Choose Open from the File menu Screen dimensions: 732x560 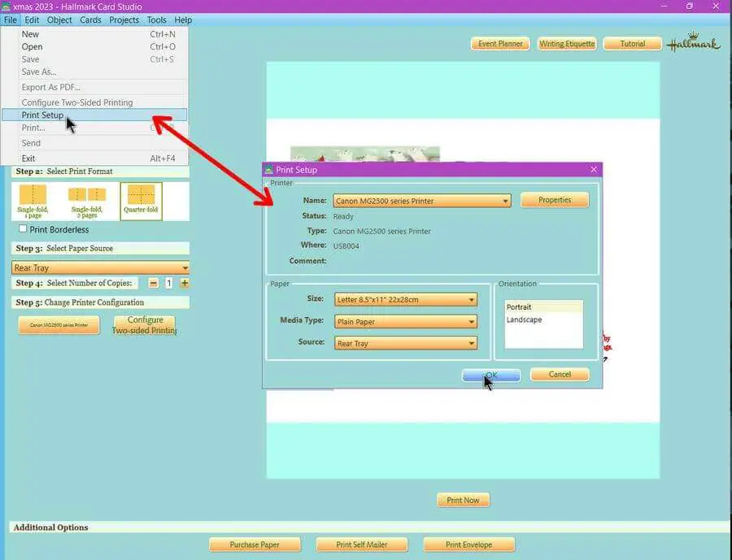pyautogui.click(x=94, y=46)
